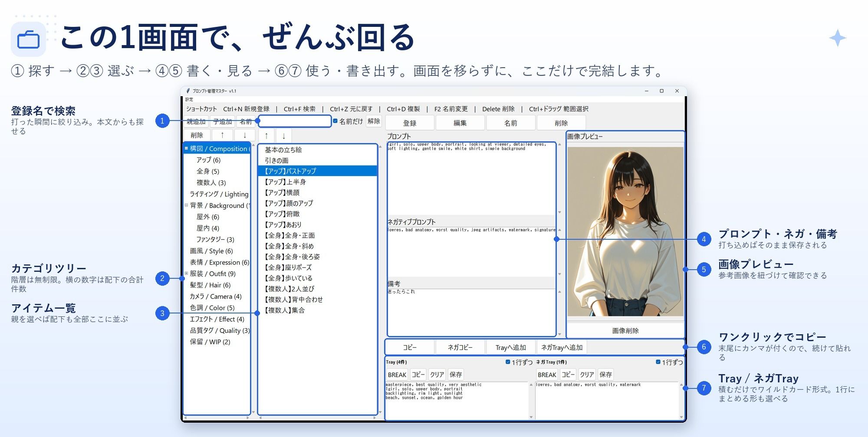Click 削除 button above the category tree
The image size is (868, 437).
coord(197,135)
